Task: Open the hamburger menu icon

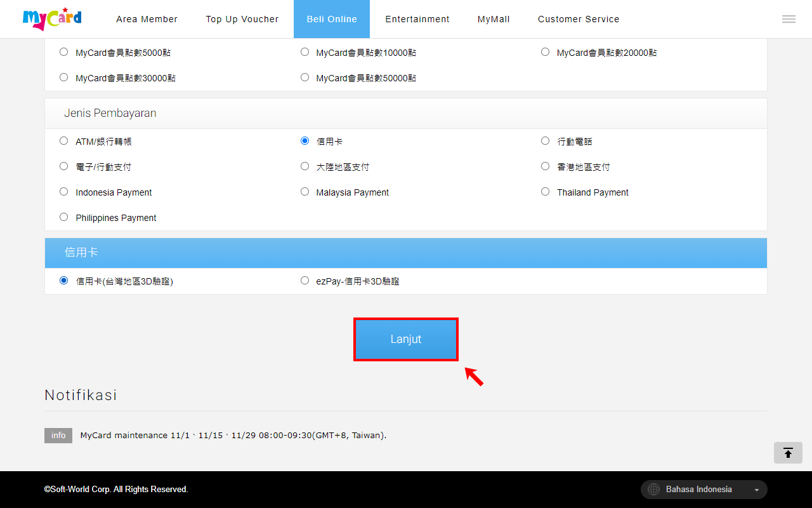Action: (x=789, y=19)
